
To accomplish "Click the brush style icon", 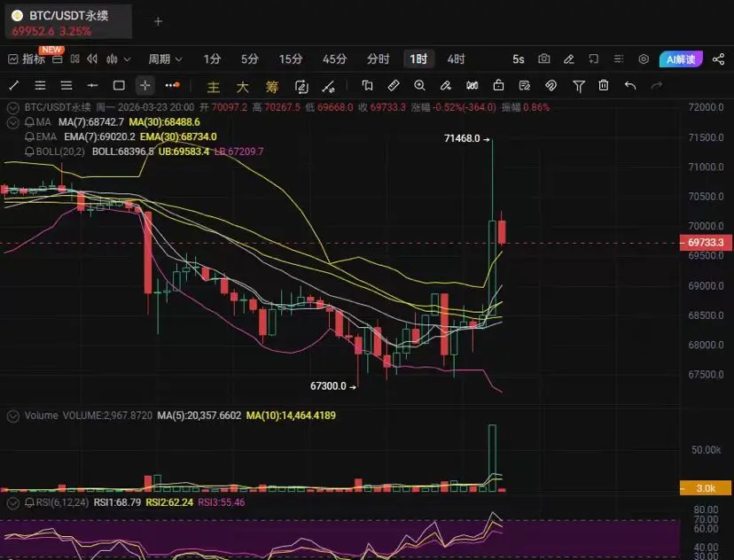I will tap(446, 85).
